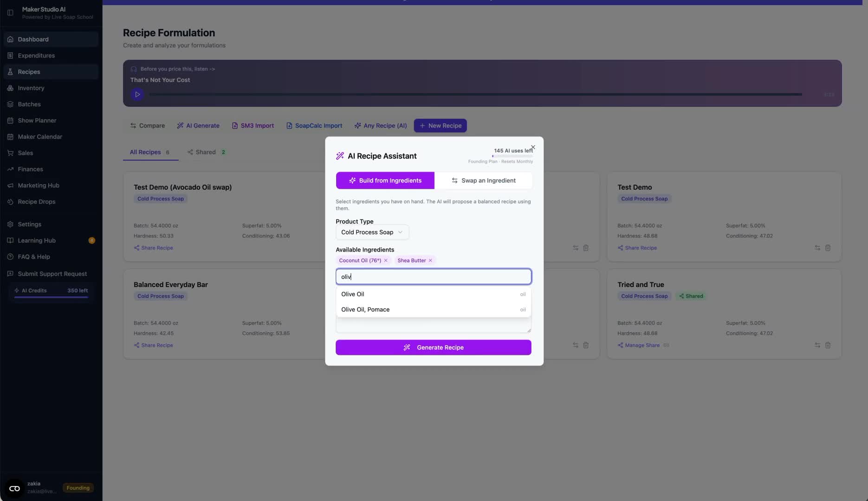Switch to Swap an Ingredient mode
Image resolution: width=868 pixels, height=501 pixels.
pos(483,180)
